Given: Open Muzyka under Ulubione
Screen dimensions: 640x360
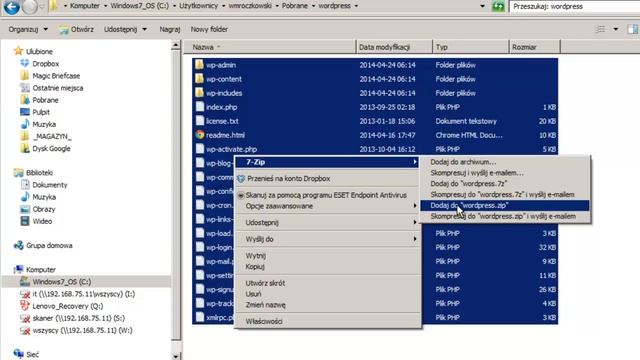Looking at the screenshot, I should (44, 124).
